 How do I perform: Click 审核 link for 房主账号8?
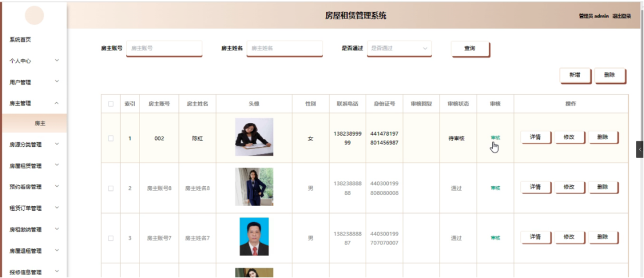495,188
